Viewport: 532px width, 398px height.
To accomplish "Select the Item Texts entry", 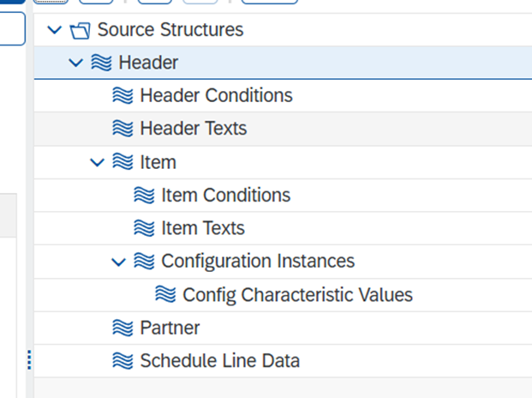I will (202, 228).
